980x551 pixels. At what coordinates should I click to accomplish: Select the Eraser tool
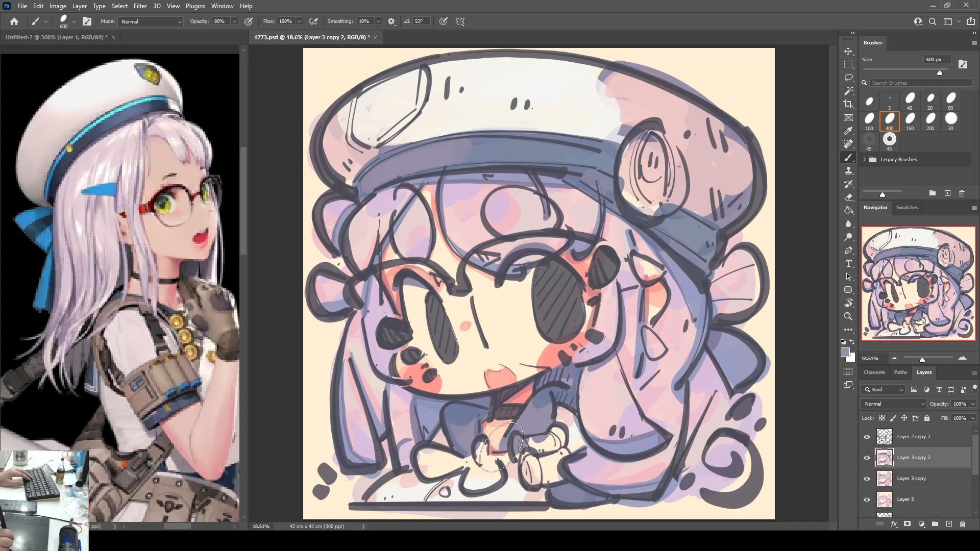click(848, 197)
